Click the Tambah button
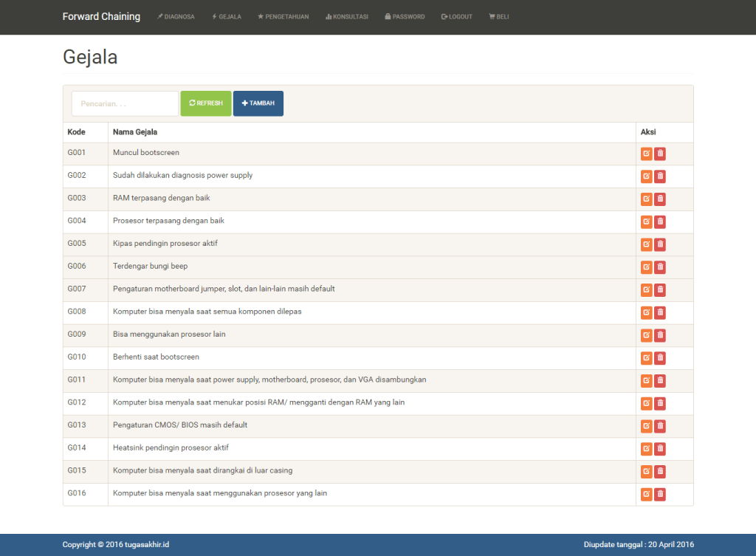 coord(258,103)
